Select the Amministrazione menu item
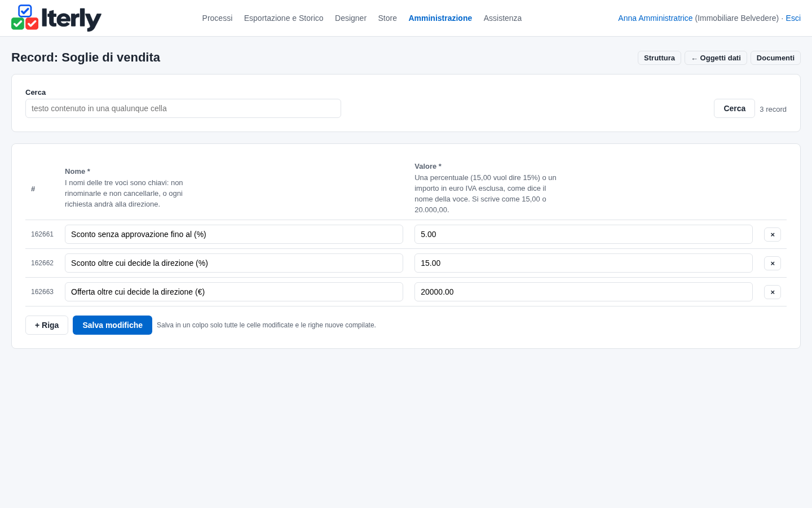Viewport: 812px width, 508px height. pyautogui.click(x=440, y=18)
